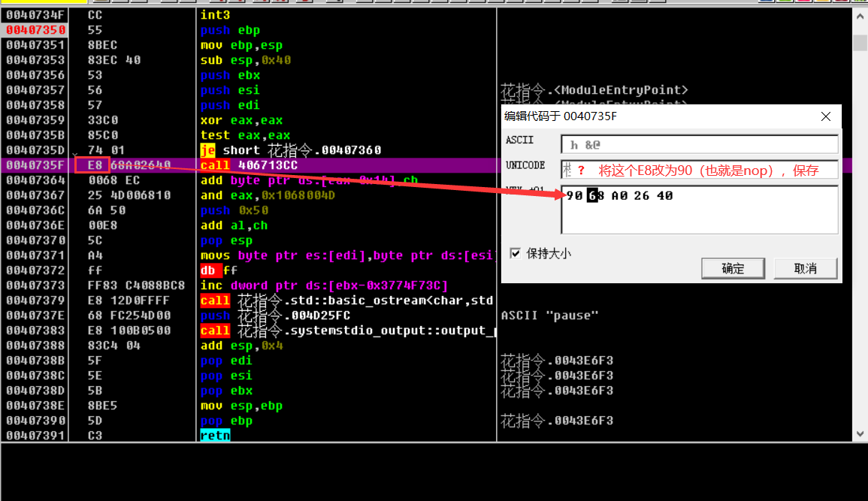
Task: Click instruction 'push 0x50'
Action: pos(234,210)
